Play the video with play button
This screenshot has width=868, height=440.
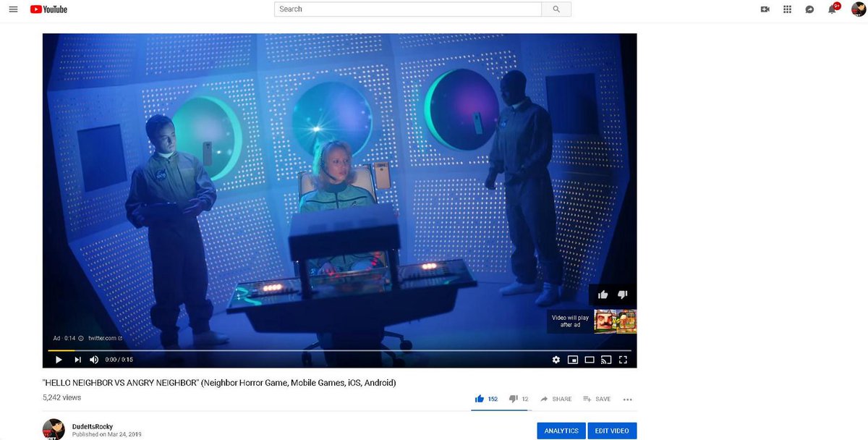59,360
